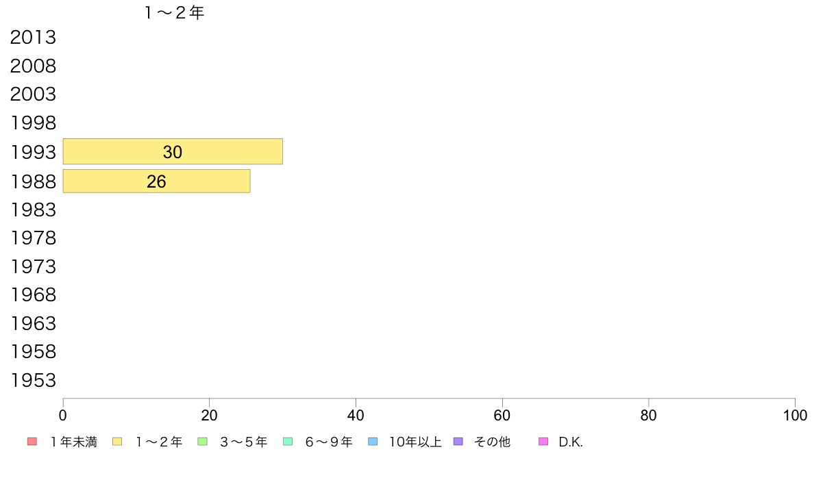Click the 40 tick on x-axis
814x504 pixels.
[356, 415]
